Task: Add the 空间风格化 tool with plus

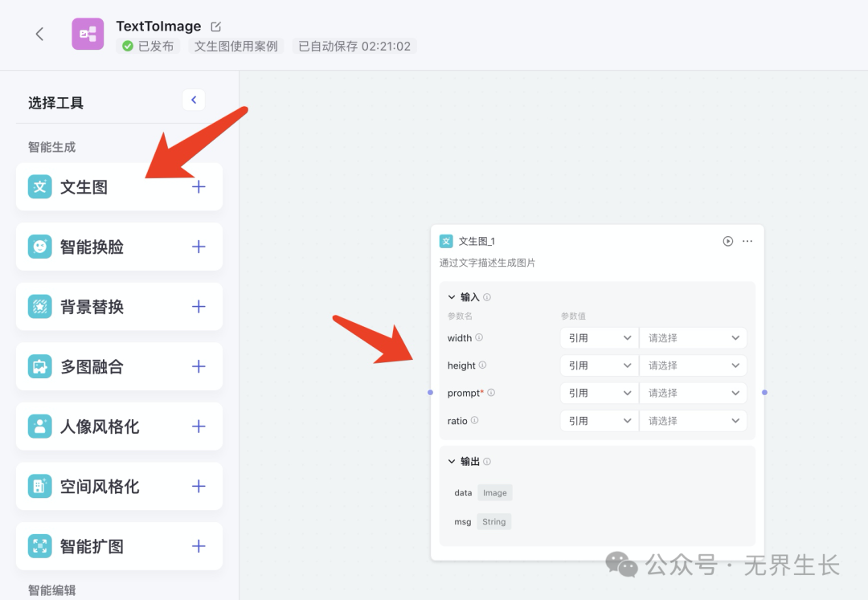Action: point(199,486)
